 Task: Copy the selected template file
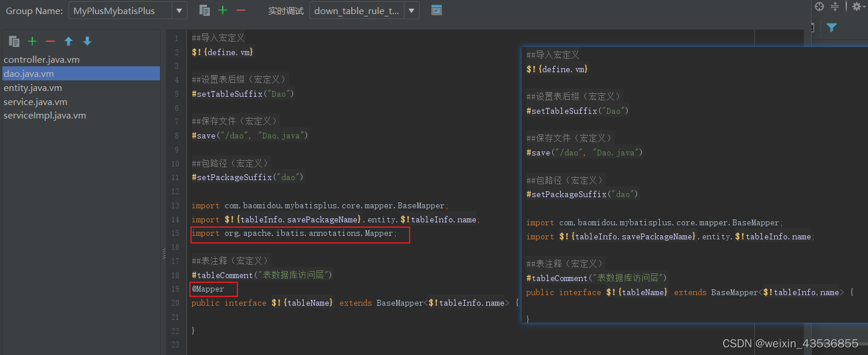[x=14, y=40]
